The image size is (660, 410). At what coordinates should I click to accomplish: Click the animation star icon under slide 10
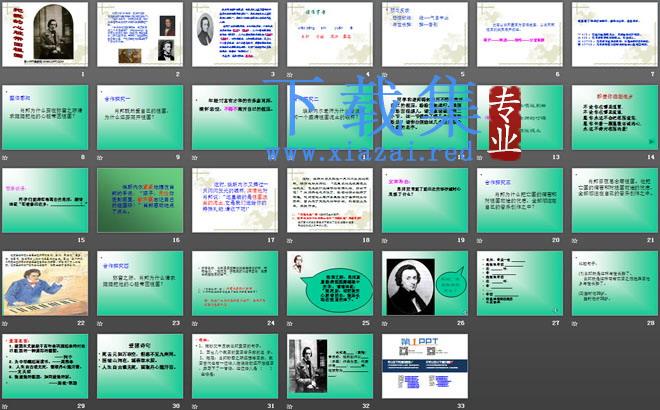click(x=194, y=157)
